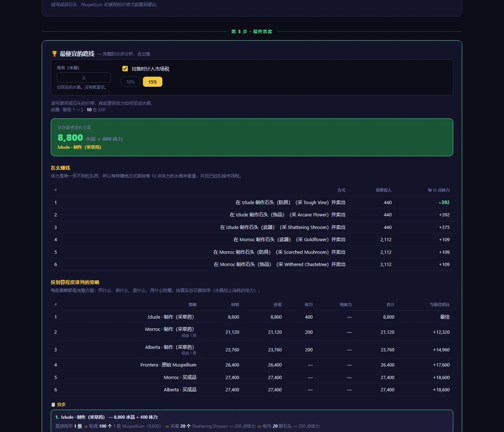Select the 10% market tax button

click(130, 82)
